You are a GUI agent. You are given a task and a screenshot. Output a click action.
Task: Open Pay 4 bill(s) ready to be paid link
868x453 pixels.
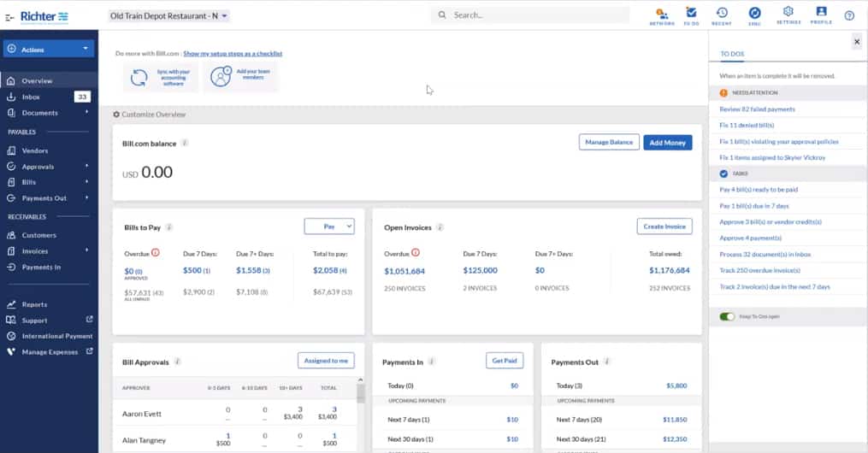click(759, 189)
